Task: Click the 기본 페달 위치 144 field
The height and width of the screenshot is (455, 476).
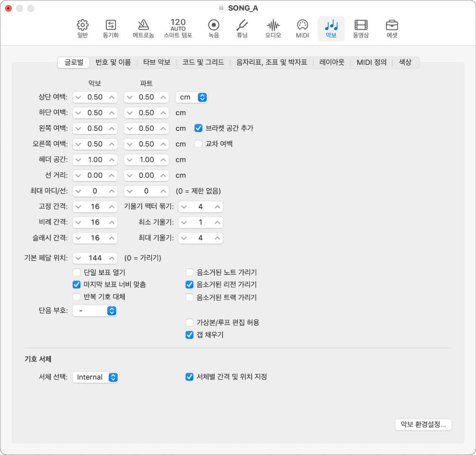Action: pyautogui.click(x=95, y=258)
